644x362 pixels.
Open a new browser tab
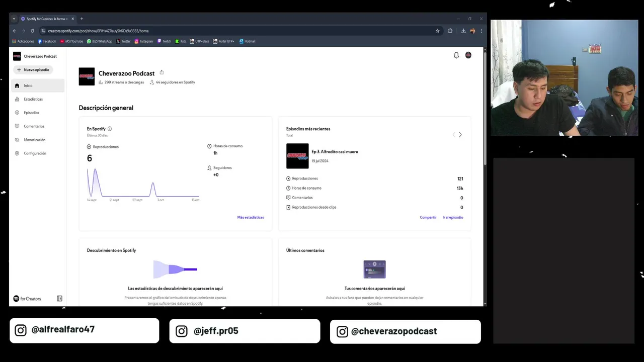tap(82, 19)
